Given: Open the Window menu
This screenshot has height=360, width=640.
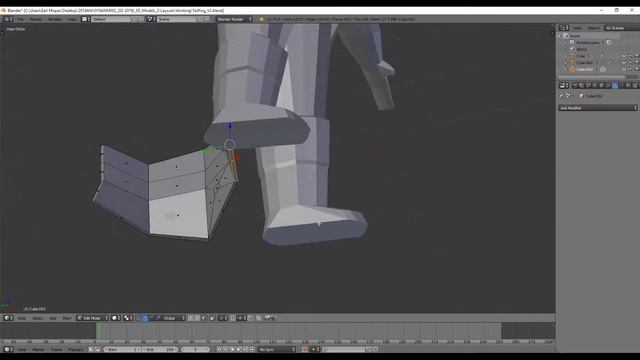Looking at the screenshot, I should 55,19.
